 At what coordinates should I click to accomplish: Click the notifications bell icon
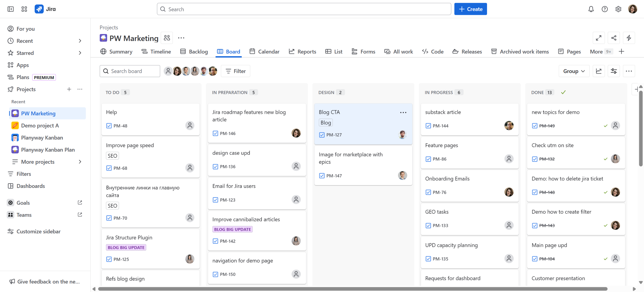(591, 9)
